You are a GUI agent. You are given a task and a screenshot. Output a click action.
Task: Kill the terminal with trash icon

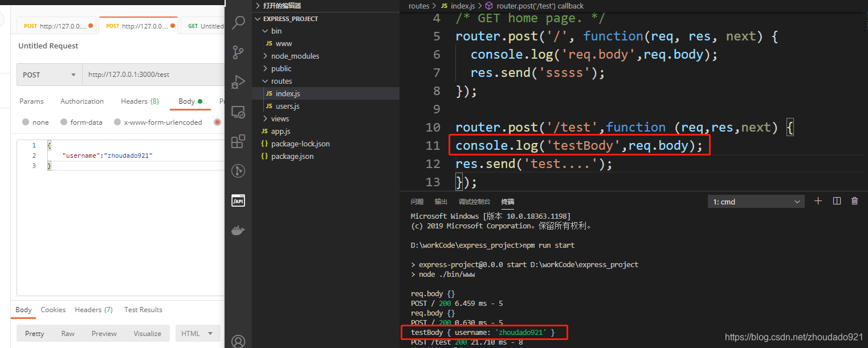[x=854, y=201]
